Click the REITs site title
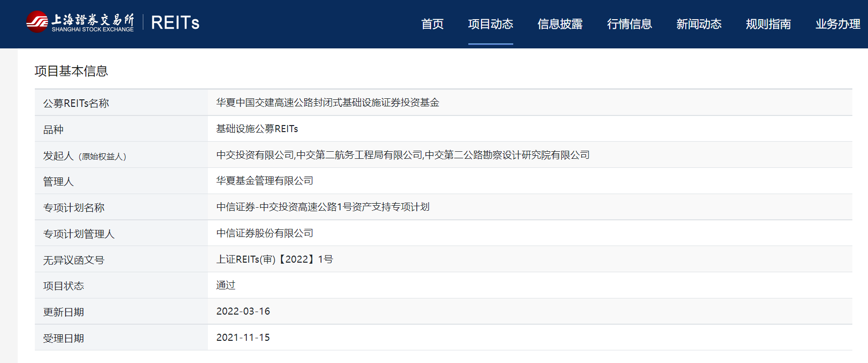The height and width of the screenshot is (363, 868). pyautogui.click(x=175, y=23)
